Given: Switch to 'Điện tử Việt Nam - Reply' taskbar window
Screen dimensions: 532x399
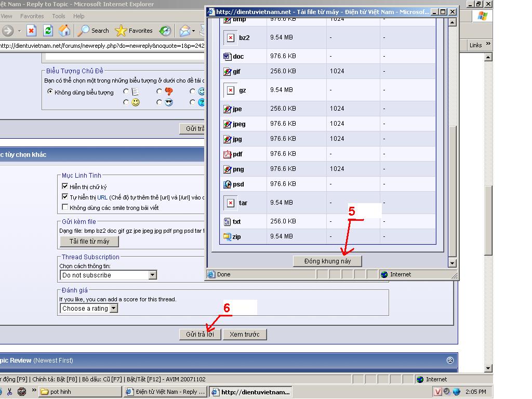Looking at the screenshot, I should 166,392.
